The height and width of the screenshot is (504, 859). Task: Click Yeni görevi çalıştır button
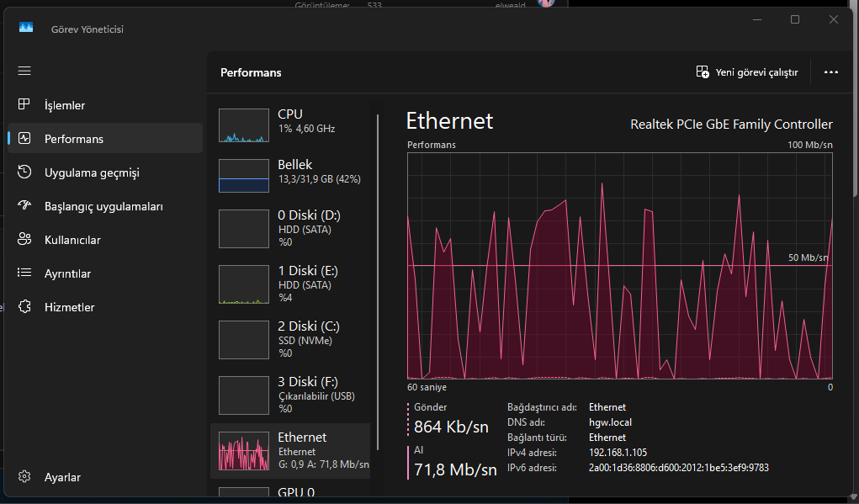click(x=747, y=72)
